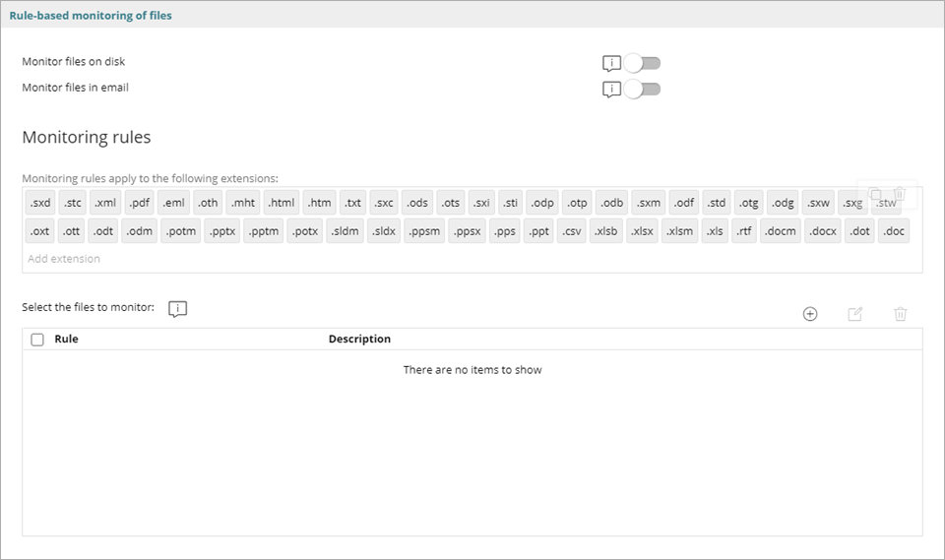Image resolution: width=945 pixels, height=560 pixels.
Task: Select the .ott extension tag
Action: click(x=71, y=231)
